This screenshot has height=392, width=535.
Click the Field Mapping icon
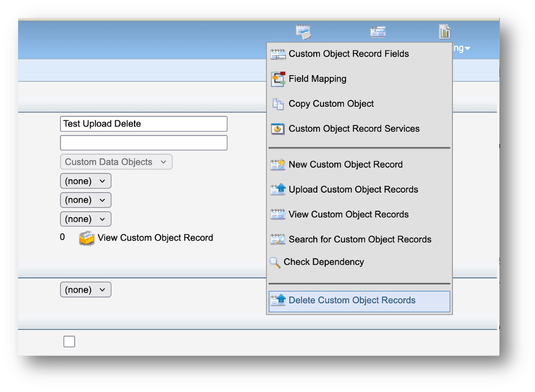pyautogui.click(x=278, y=79)
